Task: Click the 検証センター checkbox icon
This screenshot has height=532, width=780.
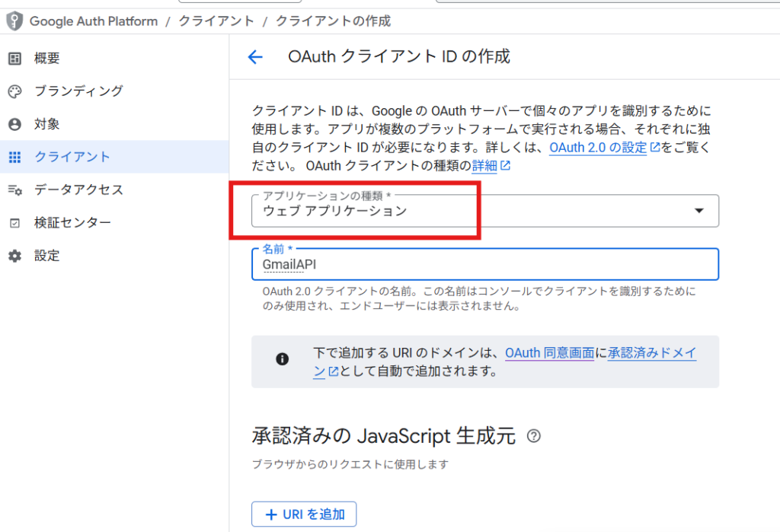Action: click(x=14, y=223)
